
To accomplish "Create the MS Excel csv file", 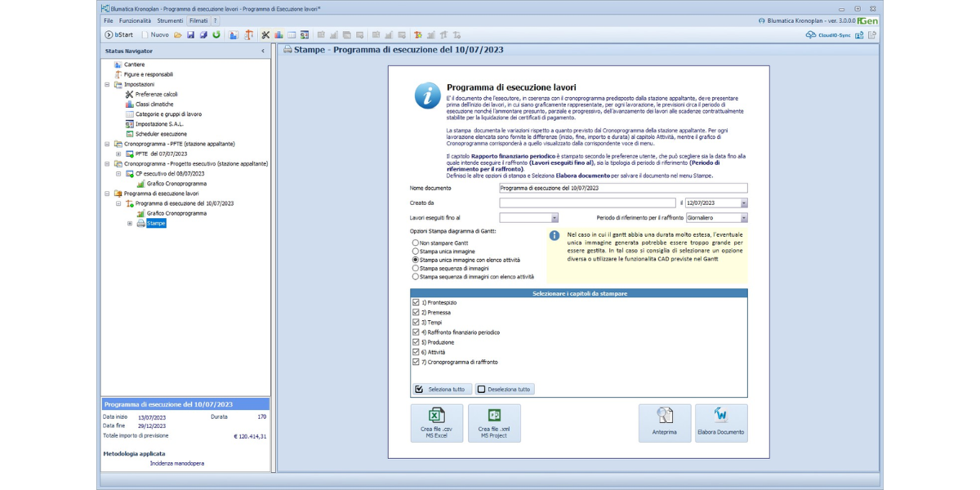I will [436, 423].
